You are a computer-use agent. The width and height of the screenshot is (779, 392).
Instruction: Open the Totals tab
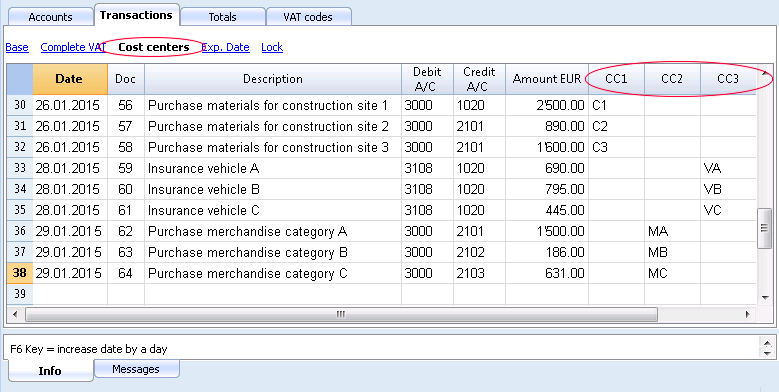click(x=223, y=17)
